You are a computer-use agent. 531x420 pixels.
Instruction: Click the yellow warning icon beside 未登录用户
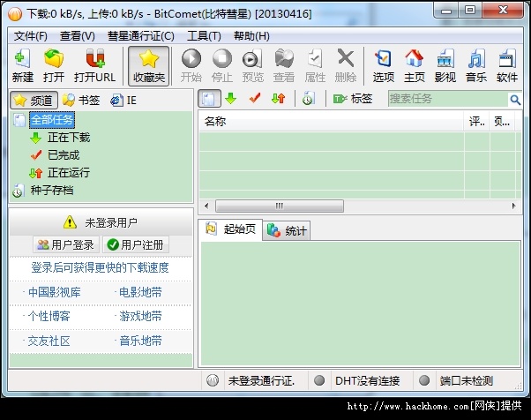(x=70, y=222)
